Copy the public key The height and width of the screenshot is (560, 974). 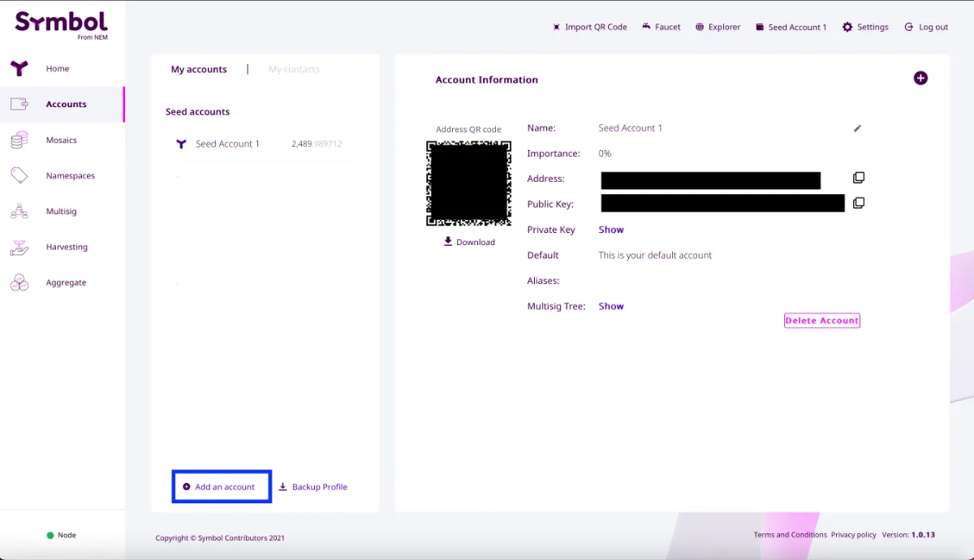859,203
